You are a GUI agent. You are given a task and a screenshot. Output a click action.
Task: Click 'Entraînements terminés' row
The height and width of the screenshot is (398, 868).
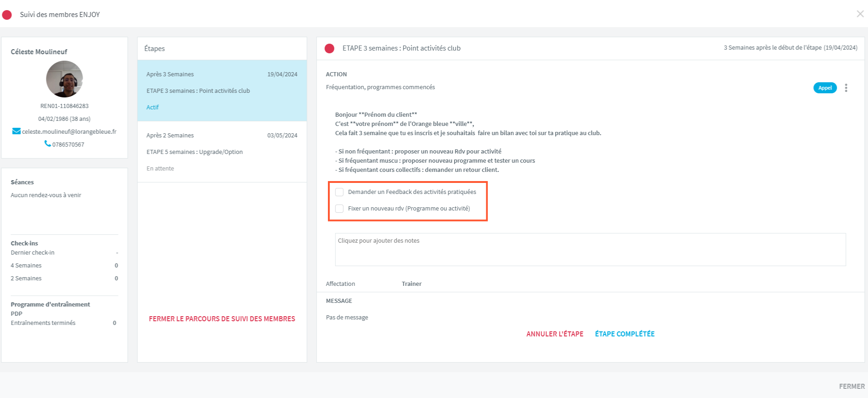pyautogui.click(x=63, y=323)
